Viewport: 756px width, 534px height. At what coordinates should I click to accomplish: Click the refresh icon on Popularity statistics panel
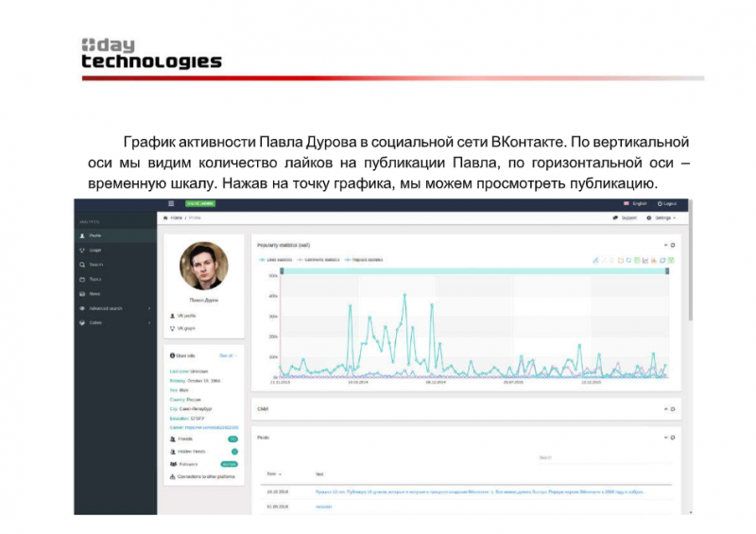[x=673, y=245]
